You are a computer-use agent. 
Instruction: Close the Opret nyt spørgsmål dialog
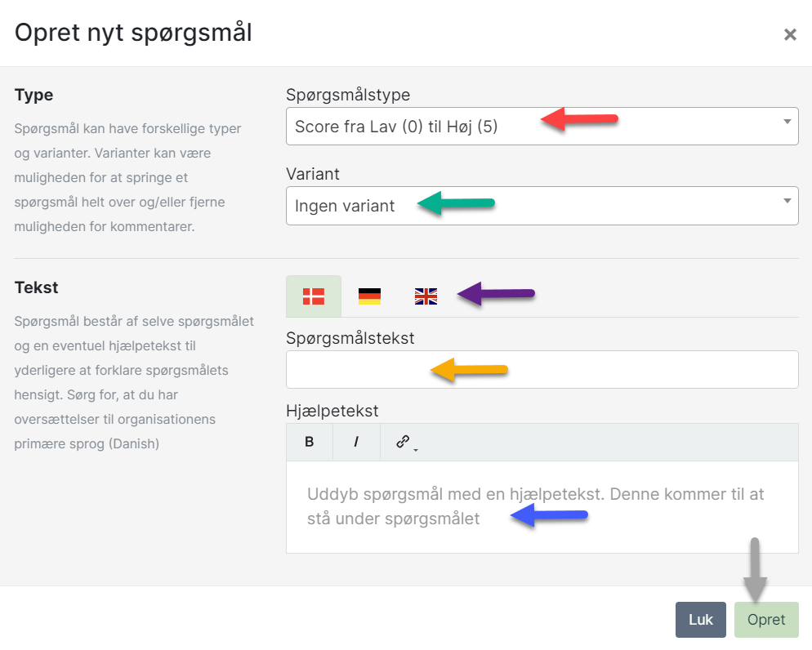pyautogui.click(x=790, y=34)
